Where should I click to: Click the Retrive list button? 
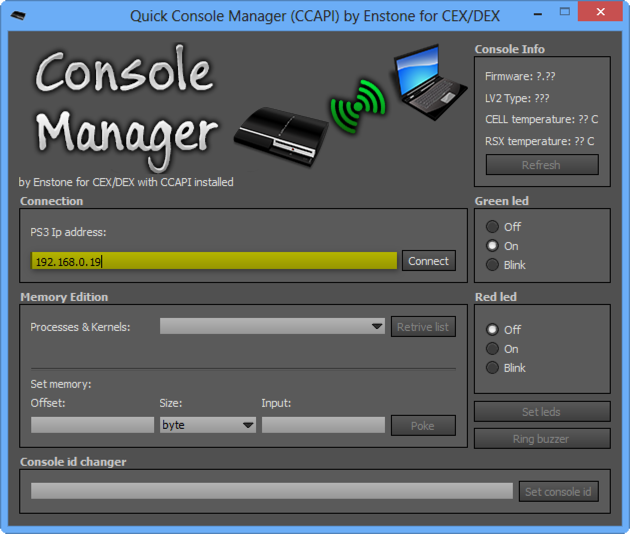point(423,327)
